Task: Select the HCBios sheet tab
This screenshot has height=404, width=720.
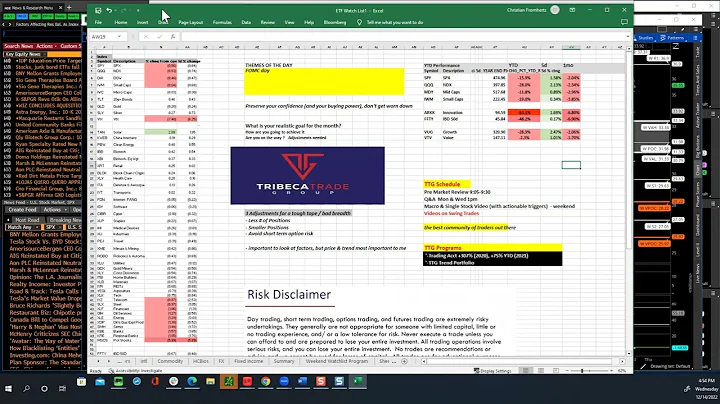Action: click(x=201, y=361)
